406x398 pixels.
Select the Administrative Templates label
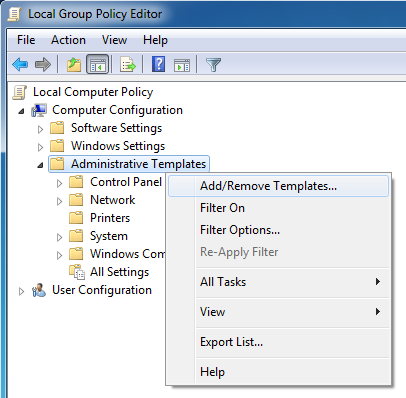(x=138, y=164)
